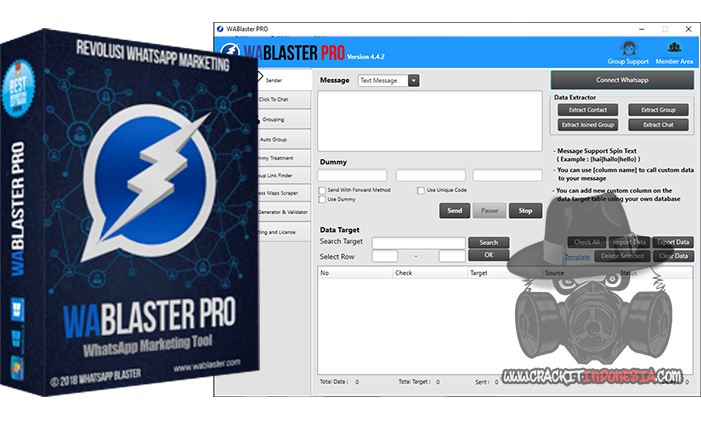The height and width of the screenshot is (425, 701).
Task: Open the Member Area icon
Action: (x=674, y=51)
